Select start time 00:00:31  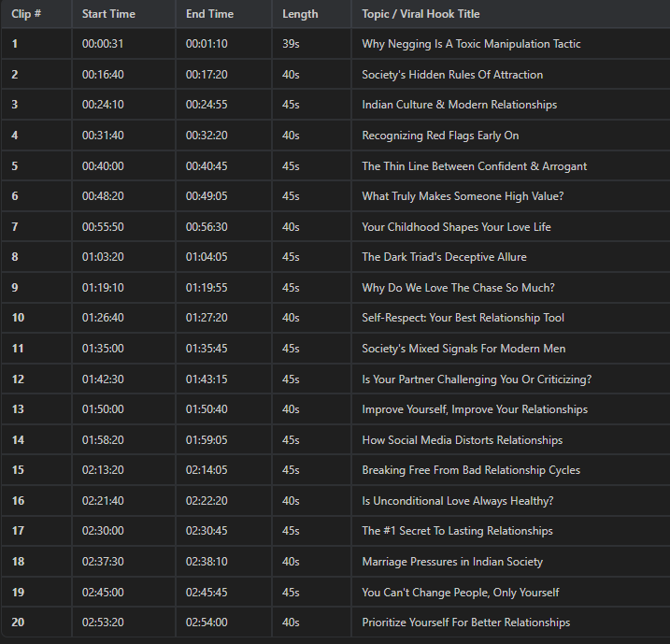103,44
